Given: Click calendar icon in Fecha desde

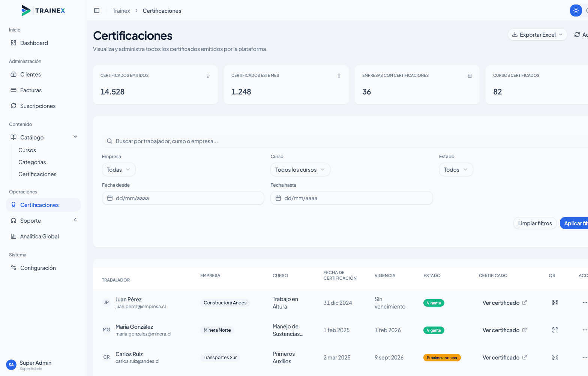Looking at the screenshot, I should point(110,198).
